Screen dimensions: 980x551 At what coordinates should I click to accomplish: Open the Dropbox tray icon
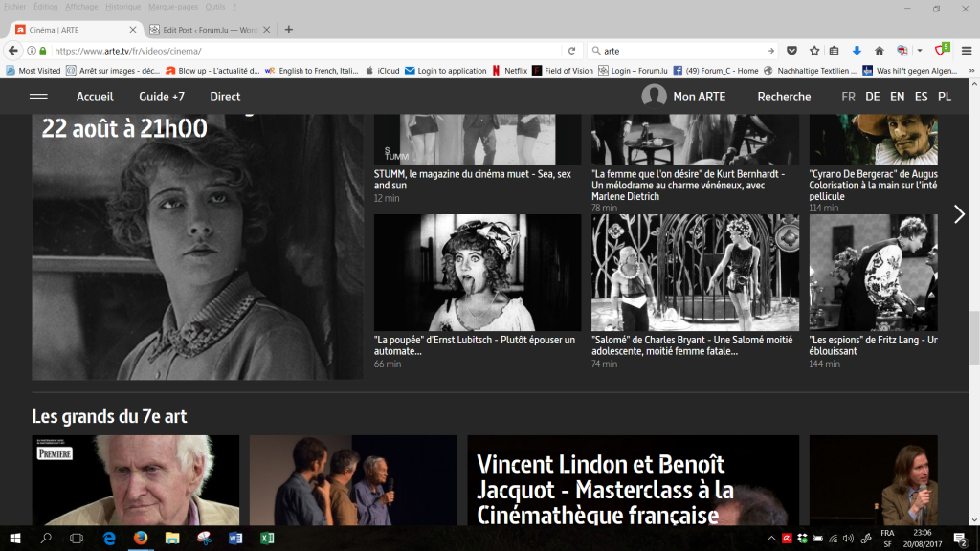tap(803, 538)
